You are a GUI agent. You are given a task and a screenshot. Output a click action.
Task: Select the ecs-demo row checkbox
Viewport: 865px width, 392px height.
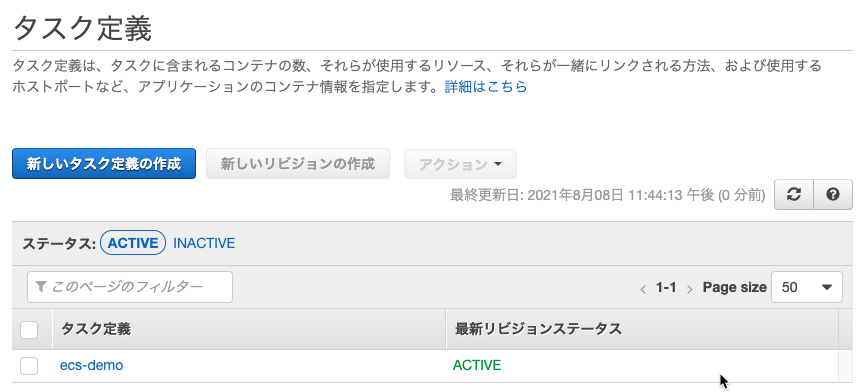point(29,366)
